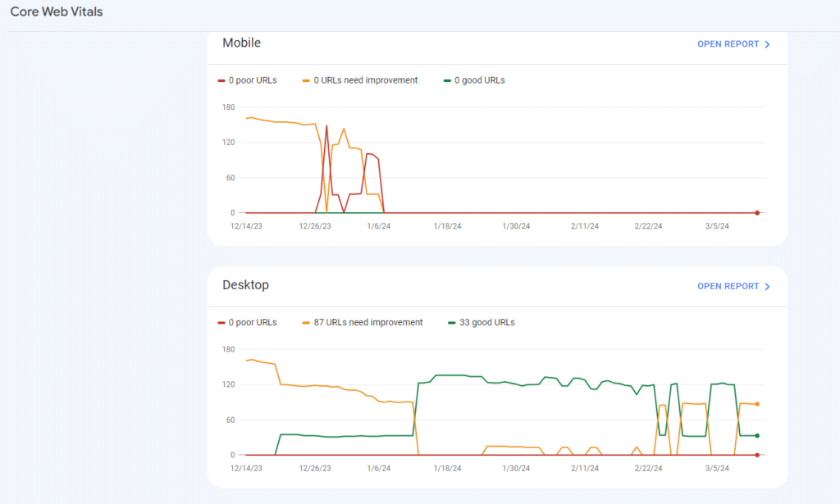Click the red poor URLs legend marker under Desktop
The width and height of the screenshot is (840, 504).
point(220,322)
